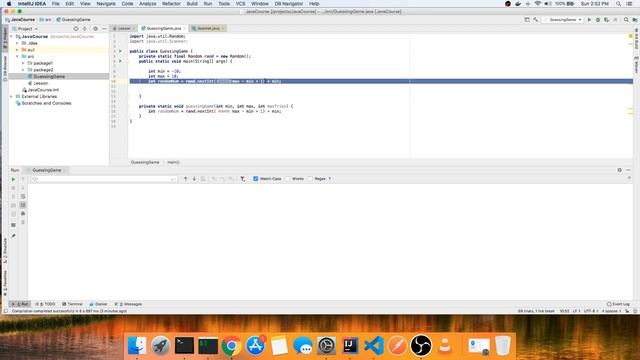Open Project panel settings gear

(x=96, y=29)
